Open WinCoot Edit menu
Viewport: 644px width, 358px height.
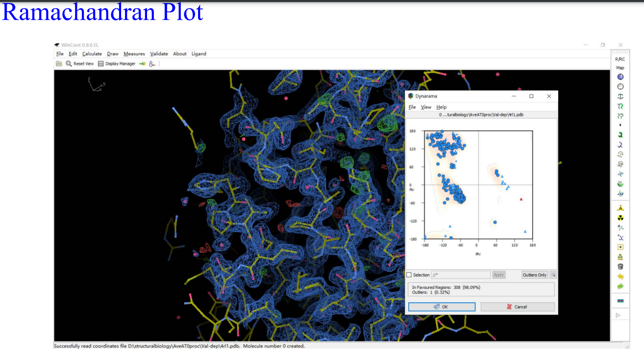point(73,54)
